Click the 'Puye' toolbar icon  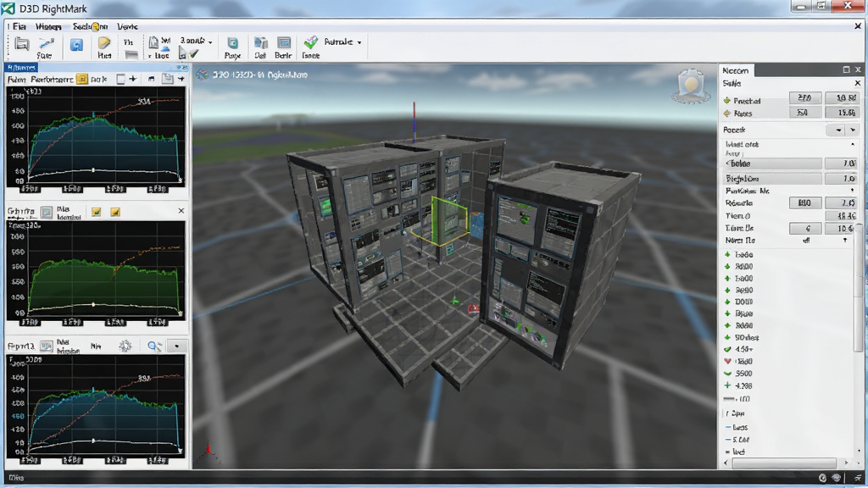pyautogui.click(x=232, y=43)
